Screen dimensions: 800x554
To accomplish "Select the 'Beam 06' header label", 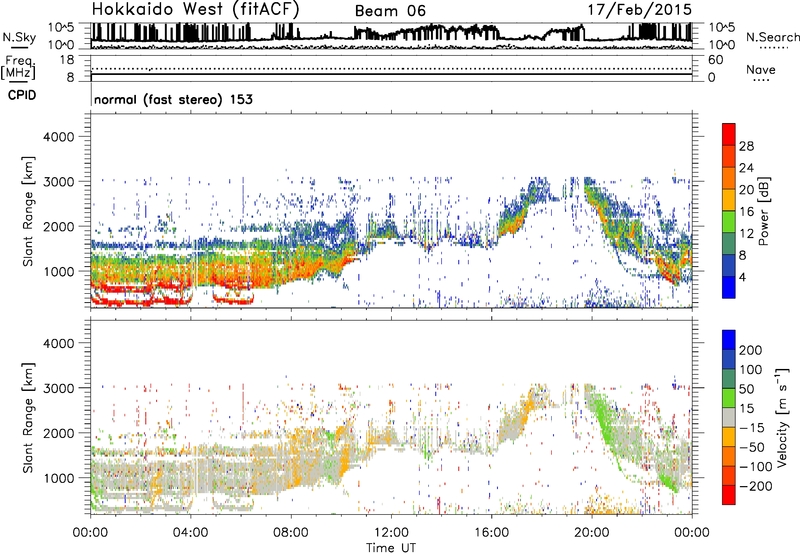I will pyautogui.click(x=390, y=11).
